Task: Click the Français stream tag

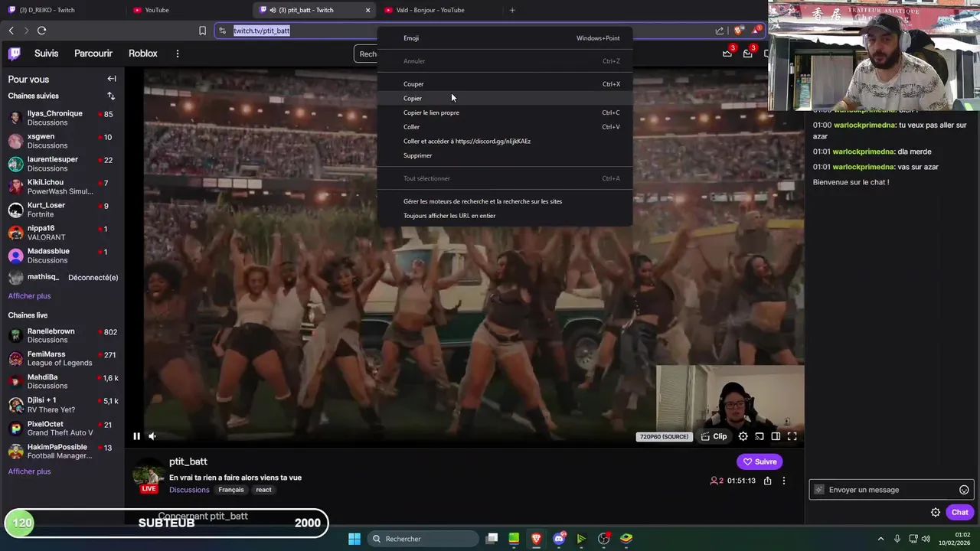Action: coord(231,490)
